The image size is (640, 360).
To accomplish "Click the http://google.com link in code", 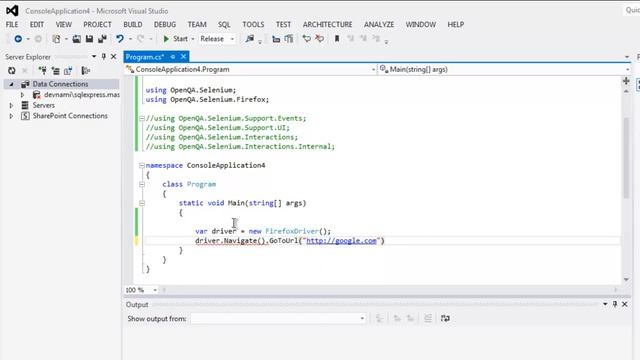I will (x=341, y=241).
